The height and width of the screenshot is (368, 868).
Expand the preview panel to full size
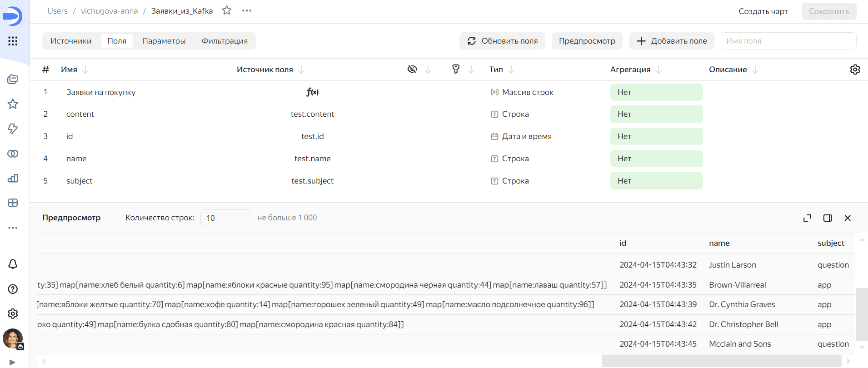pos(807,218)
